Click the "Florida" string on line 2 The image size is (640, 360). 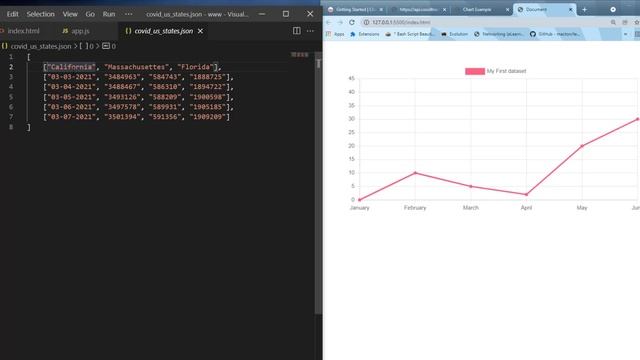(x=196, y=67)
